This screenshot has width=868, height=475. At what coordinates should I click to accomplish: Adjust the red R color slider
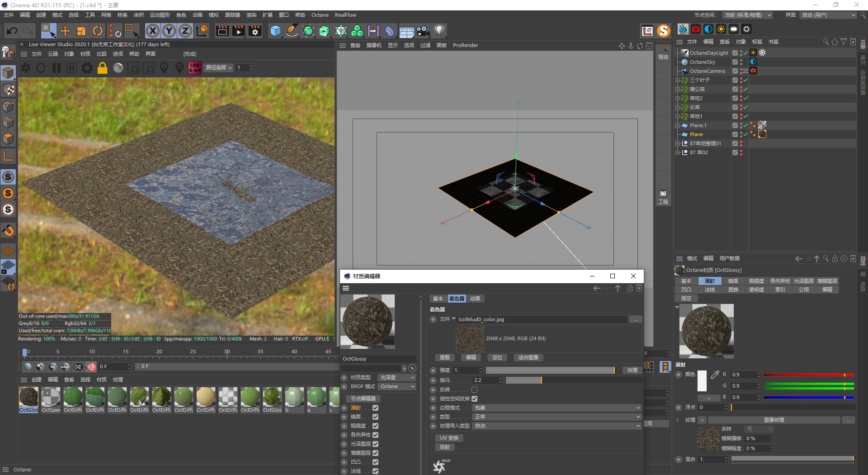[x=809, y=375]
